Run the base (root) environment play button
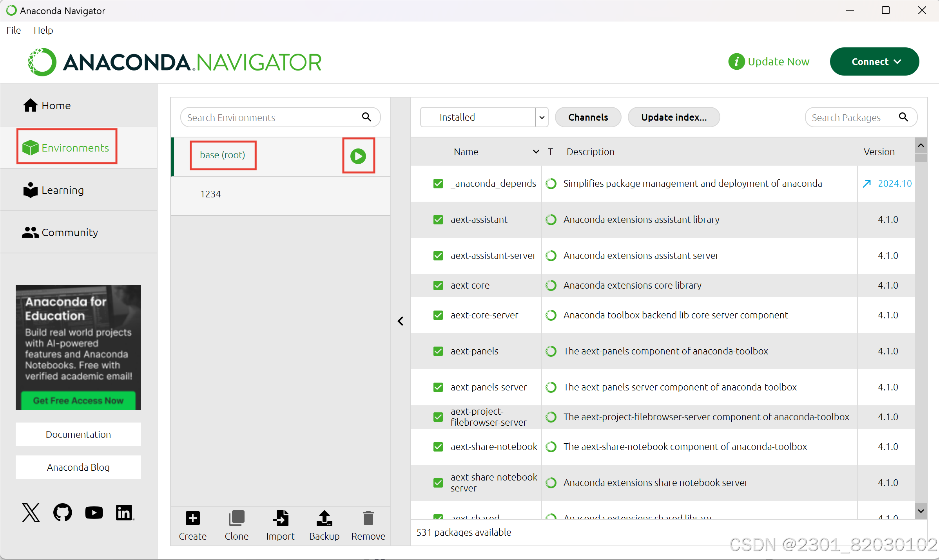This screenshot has height=560, width=939. point(358,156)
